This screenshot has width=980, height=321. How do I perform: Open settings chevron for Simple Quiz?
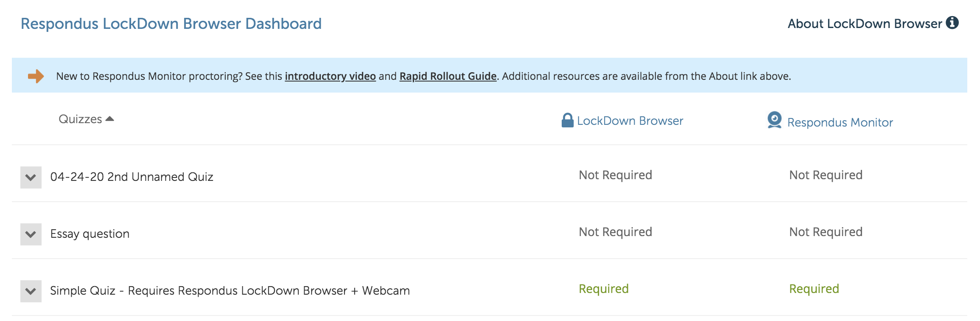pos(31,291)
